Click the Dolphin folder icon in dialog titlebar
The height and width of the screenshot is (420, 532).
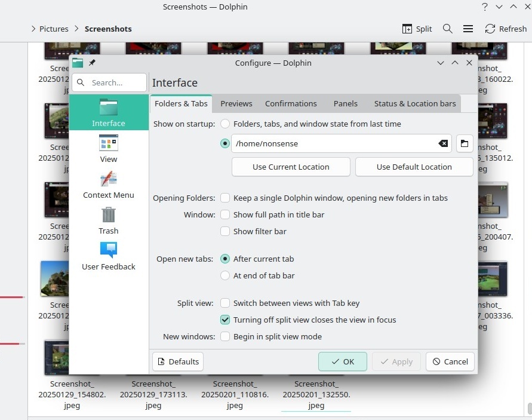(78, 63)
